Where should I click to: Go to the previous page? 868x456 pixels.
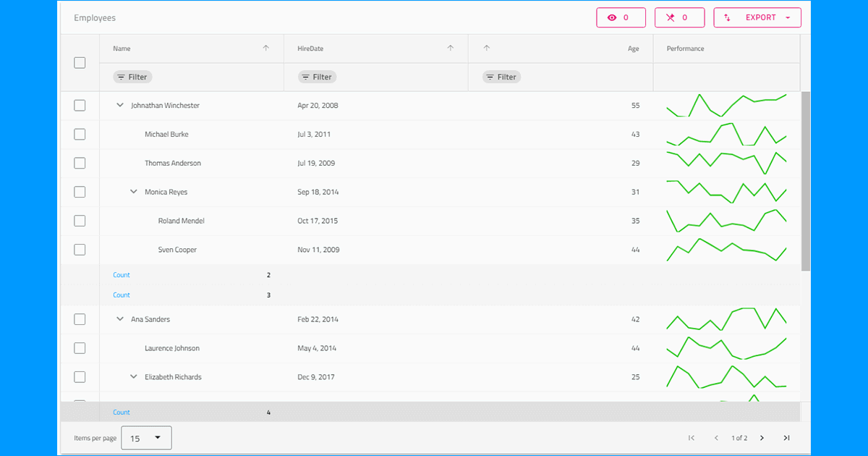click(716, 438)
